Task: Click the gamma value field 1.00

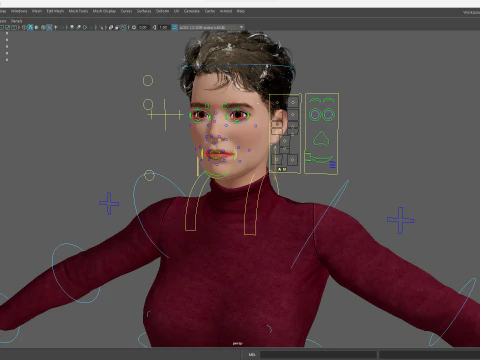Action: [163, 27]
